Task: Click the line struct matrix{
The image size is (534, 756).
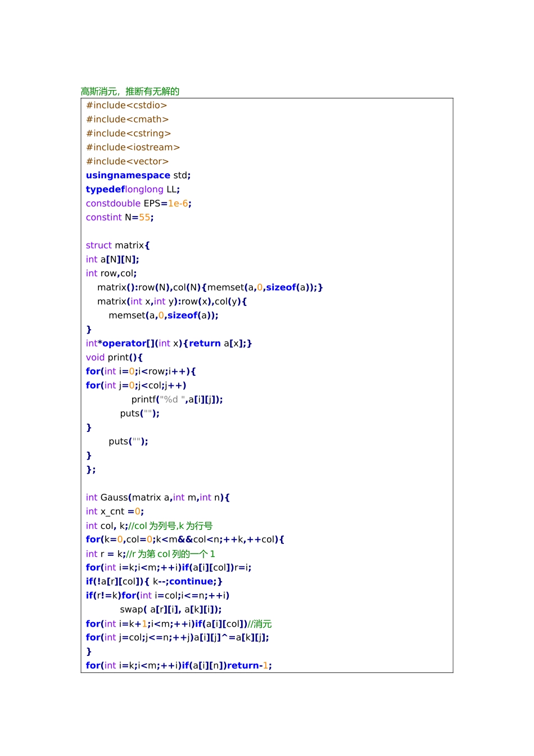Action: pyautogui.click(x=118, y=245)
